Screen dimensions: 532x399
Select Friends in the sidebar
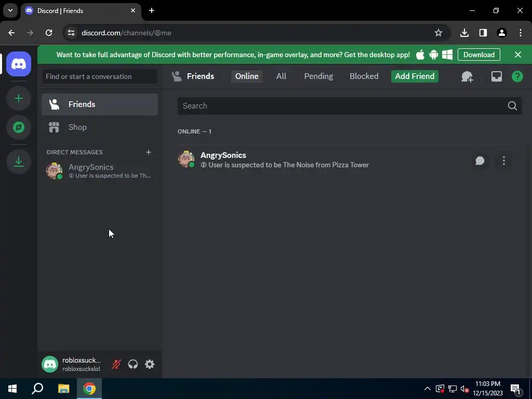click(100, 104)
